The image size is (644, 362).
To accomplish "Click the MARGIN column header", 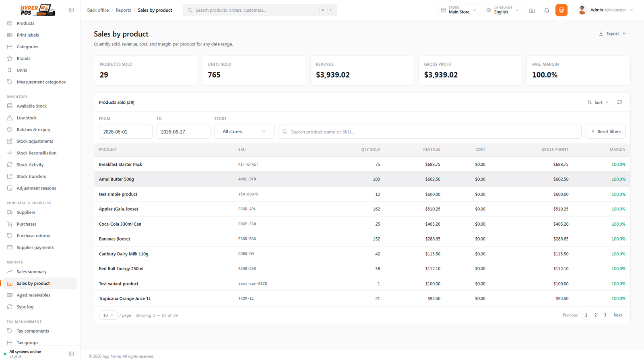I will click(x=617, y=150).
